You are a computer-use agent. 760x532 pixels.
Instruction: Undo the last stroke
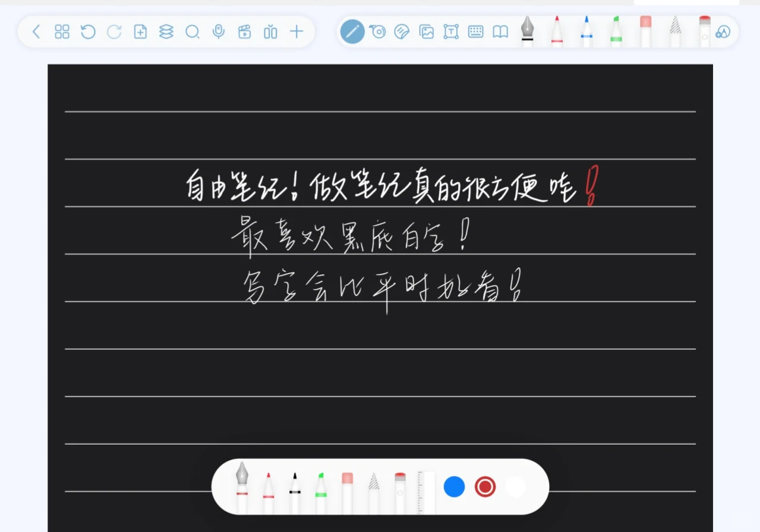point(87,33)
